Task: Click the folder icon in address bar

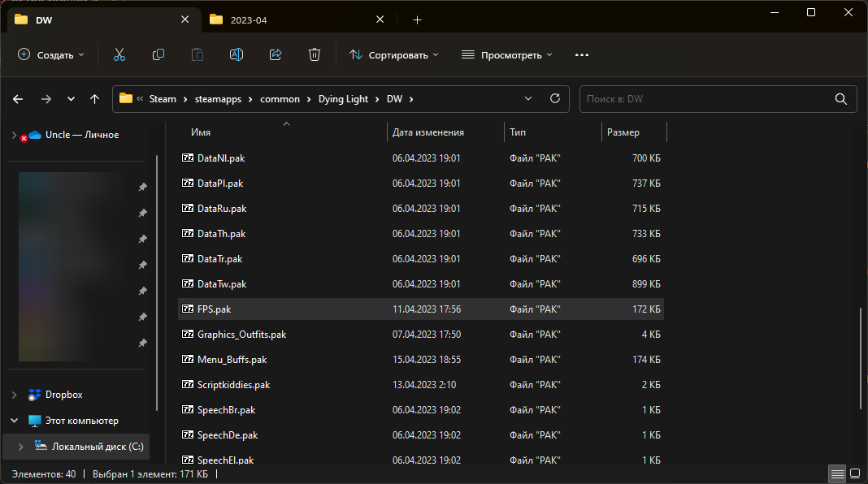Action: point(126,98)
